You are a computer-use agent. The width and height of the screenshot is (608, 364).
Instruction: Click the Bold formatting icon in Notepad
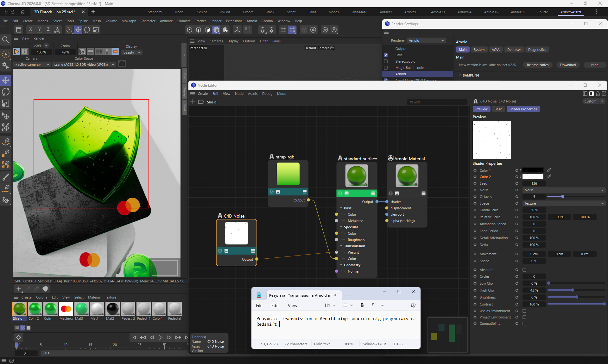tap(362, 305)
